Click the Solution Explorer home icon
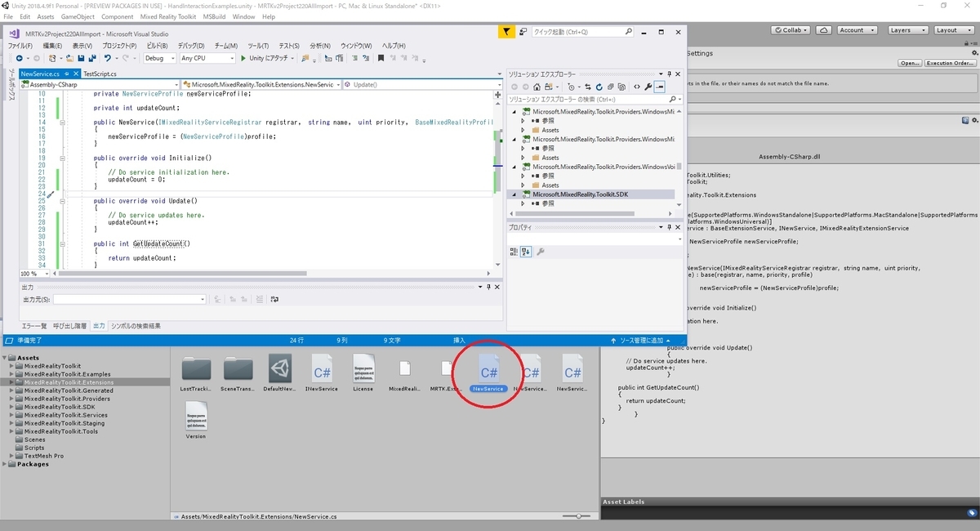The image size is (980, 531). 537,87
